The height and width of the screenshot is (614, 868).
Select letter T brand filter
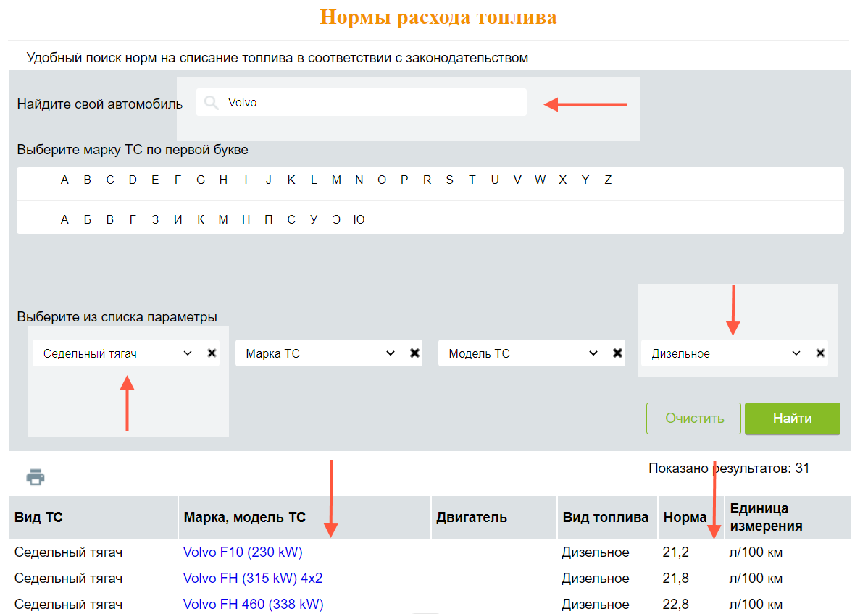[472, 180]
